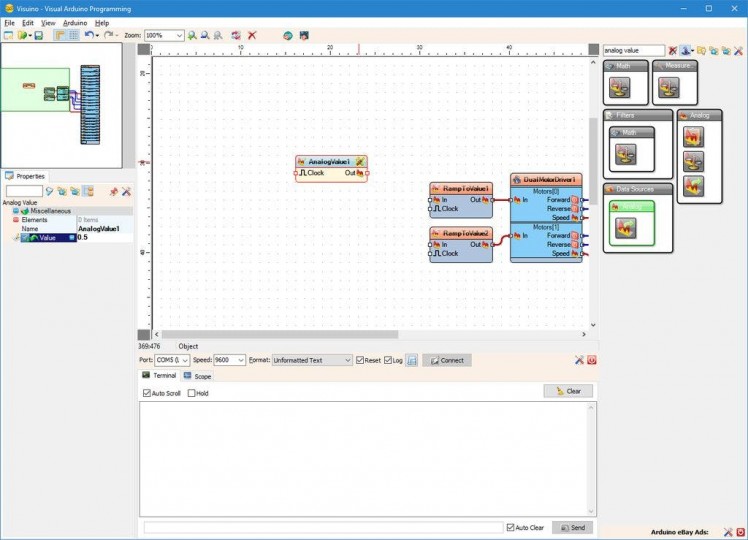Screen dimensions: 748x540
Task: Enable the Hold checkbox
Action: click(x=192, y=393)
